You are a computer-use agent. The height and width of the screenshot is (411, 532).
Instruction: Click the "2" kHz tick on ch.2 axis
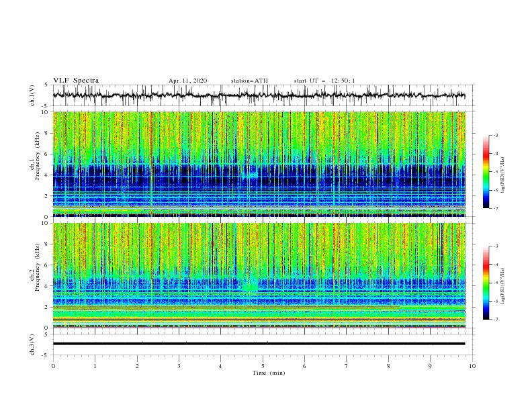coord(48,307)
